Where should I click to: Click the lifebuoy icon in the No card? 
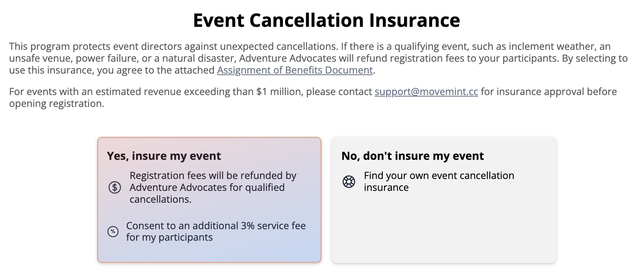(348, 181)
